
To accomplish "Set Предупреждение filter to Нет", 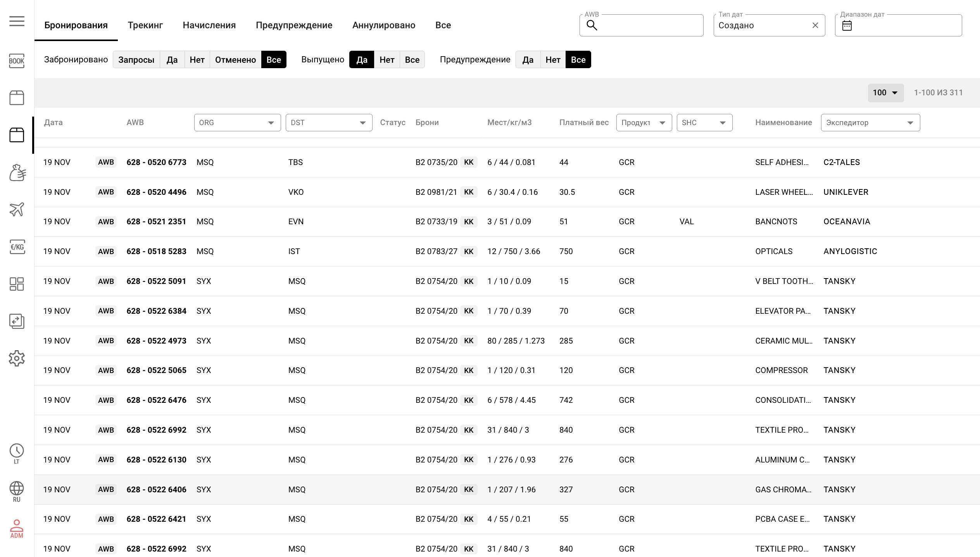I will coord(552,59).
